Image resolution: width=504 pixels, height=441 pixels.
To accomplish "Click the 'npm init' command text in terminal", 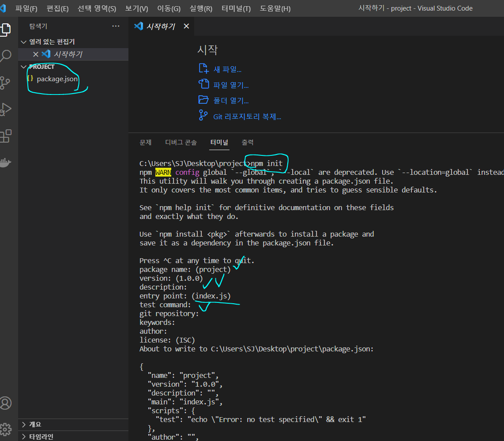I will click(267, 164).
